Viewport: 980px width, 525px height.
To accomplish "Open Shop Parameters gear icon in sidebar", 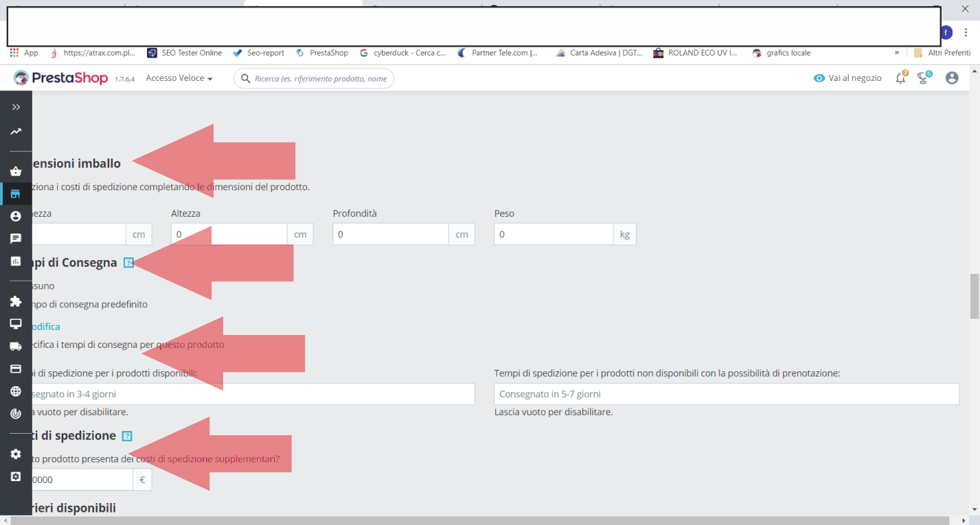I will 16,454.
